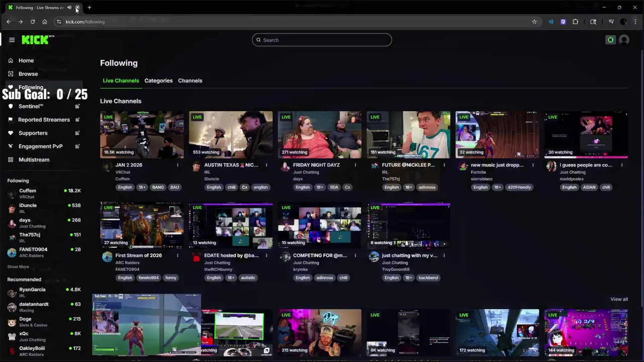644x362 pixels.
Task: Go forward in the browser
Action: pos(21,22)
